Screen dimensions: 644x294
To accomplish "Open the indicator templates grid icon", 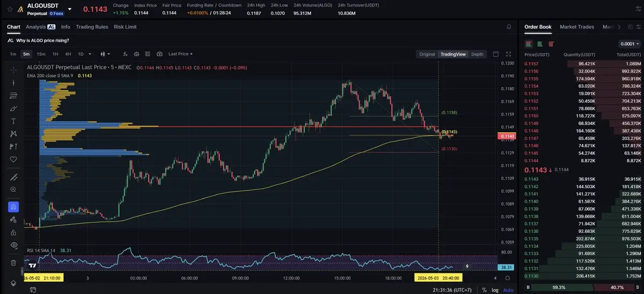I will [148, 54].
